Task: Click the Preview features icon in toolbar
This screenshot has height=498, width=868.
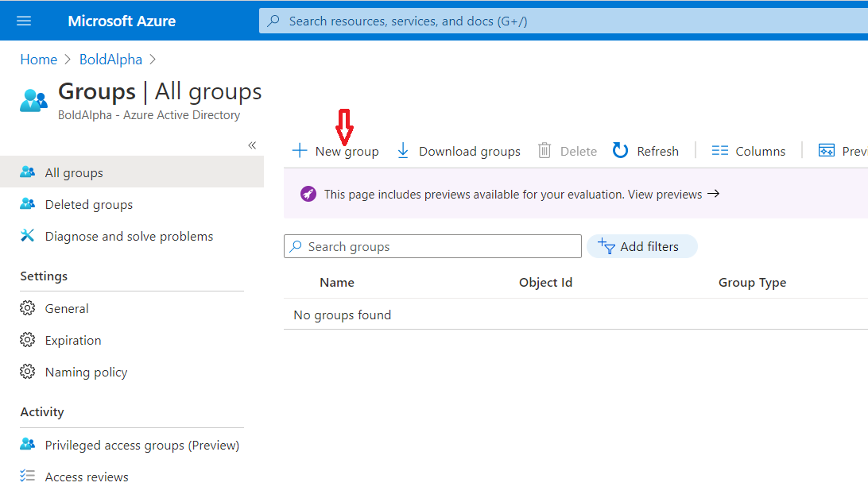Action: pos(826,150)
